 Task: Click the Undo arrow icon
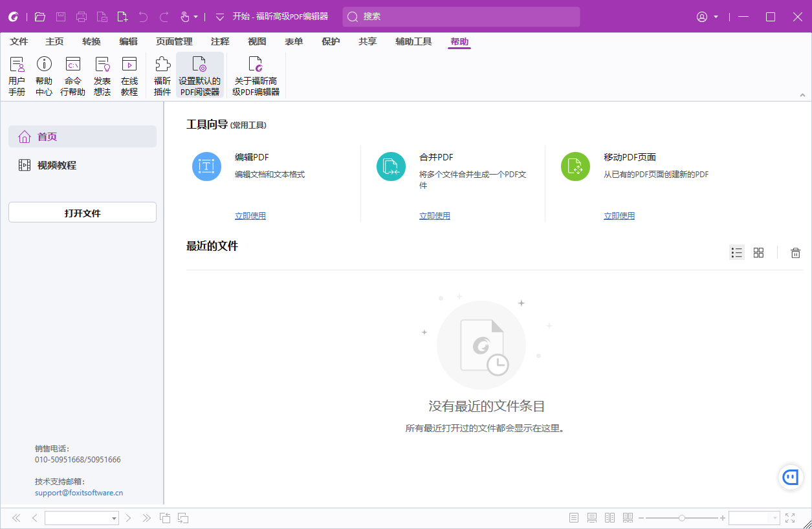(x=143, y=17)
